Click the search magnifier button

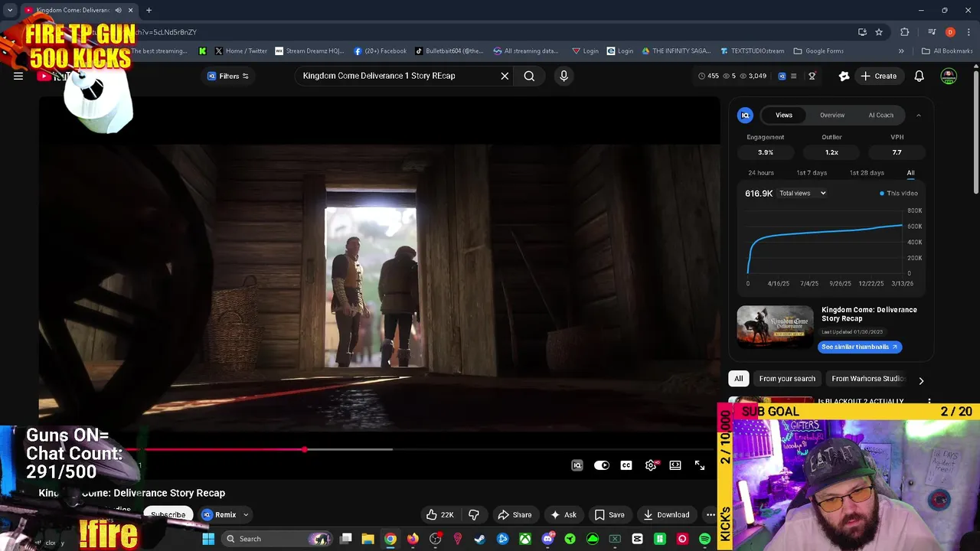click(x=529, y=76)
